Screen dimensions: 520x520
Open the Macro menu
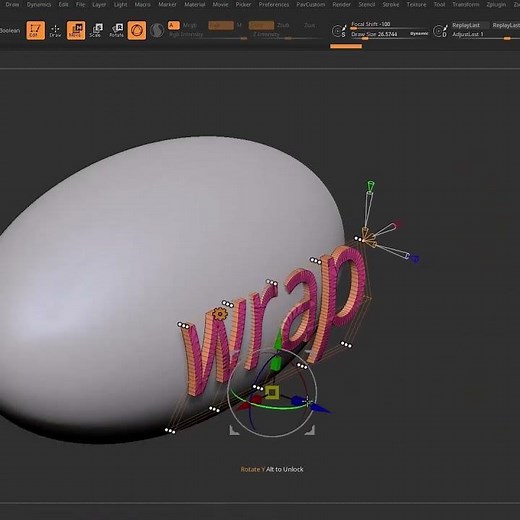142,4
